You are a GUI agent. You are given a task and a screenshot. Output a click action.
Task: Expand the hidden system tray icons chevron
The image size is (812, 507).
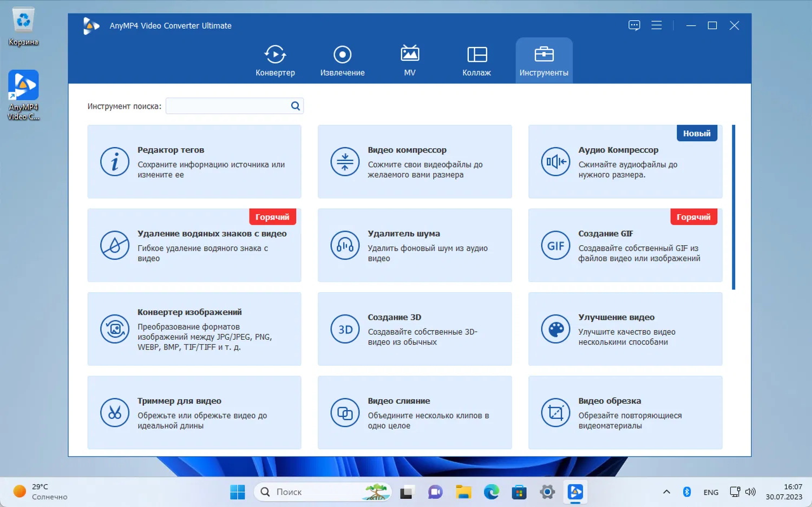(666, 492)
